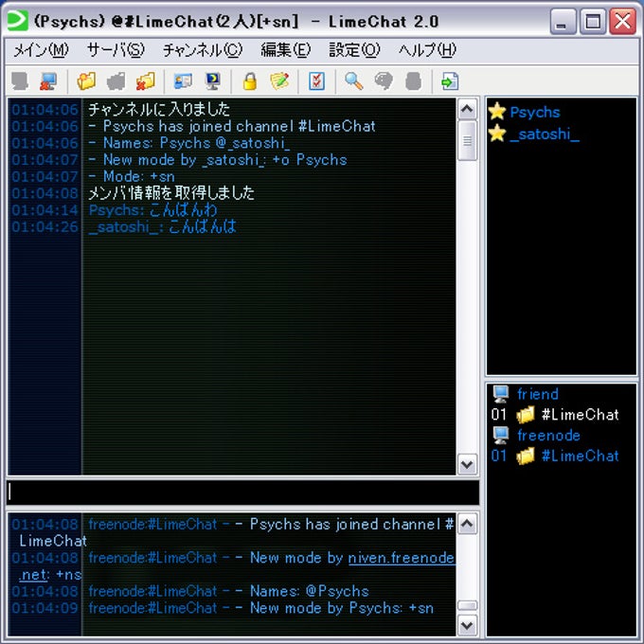This screenshot has height=644, width=644.
Task: Open the 編集(E) menu
Action: [x=285, y=50]
